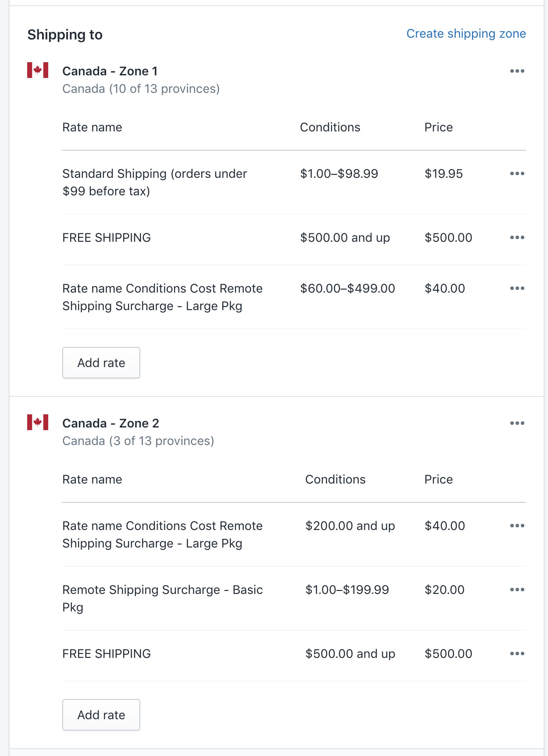Click the Canada flag for Zone 1
The width and height of the screenshot is (548, 756).
click(x=38, y=70)
